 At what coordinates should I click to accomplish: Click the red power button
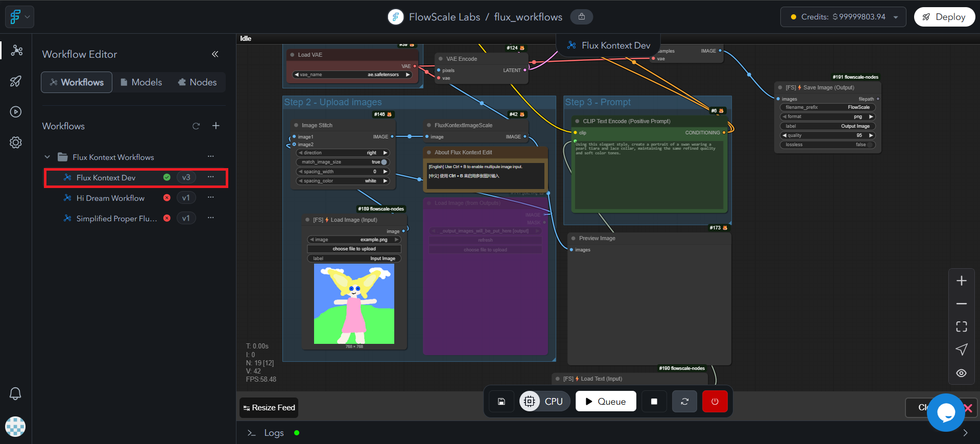[x=715, y=402]
